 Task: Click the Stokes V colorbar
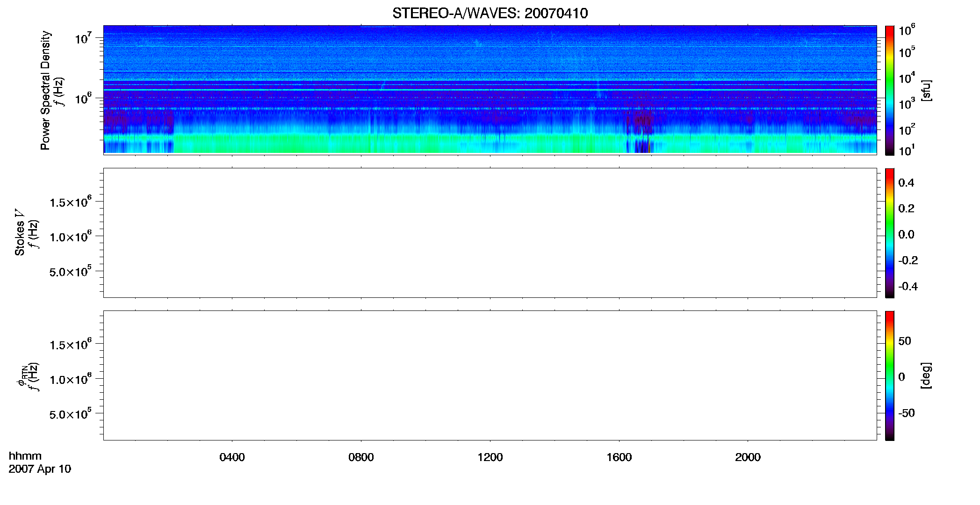pyautogui.click(x=890, y=233)
